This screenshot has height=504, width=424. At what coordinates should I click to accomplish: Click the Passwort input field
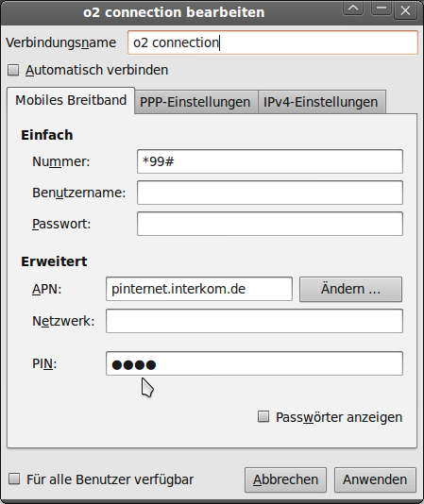[x=270, y=224]
